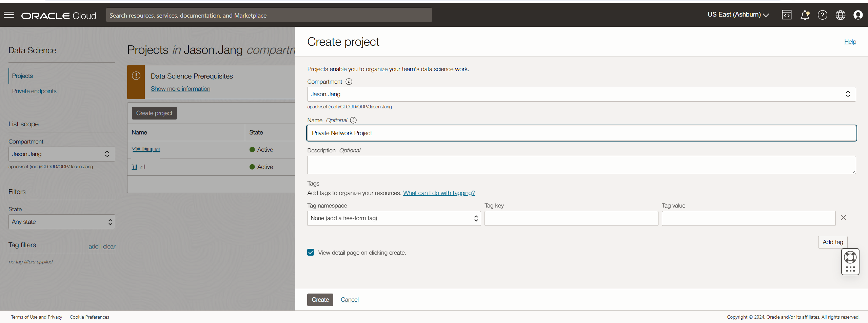868x323 pixels.
Task: Click the Data Science Prerequisites warning icon
Action: 136,76
